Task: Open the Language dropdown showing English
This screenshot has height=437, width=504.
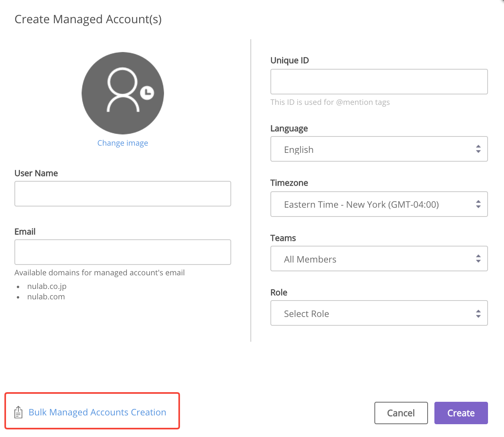Action: point(379,149)
